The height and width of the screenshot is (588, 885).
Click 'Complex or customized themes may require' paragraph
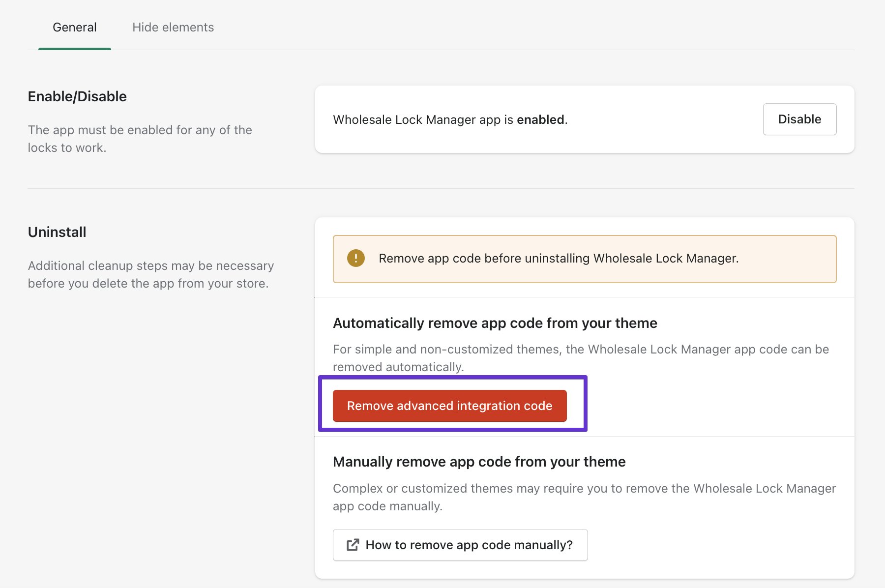[x=585, y=497]
